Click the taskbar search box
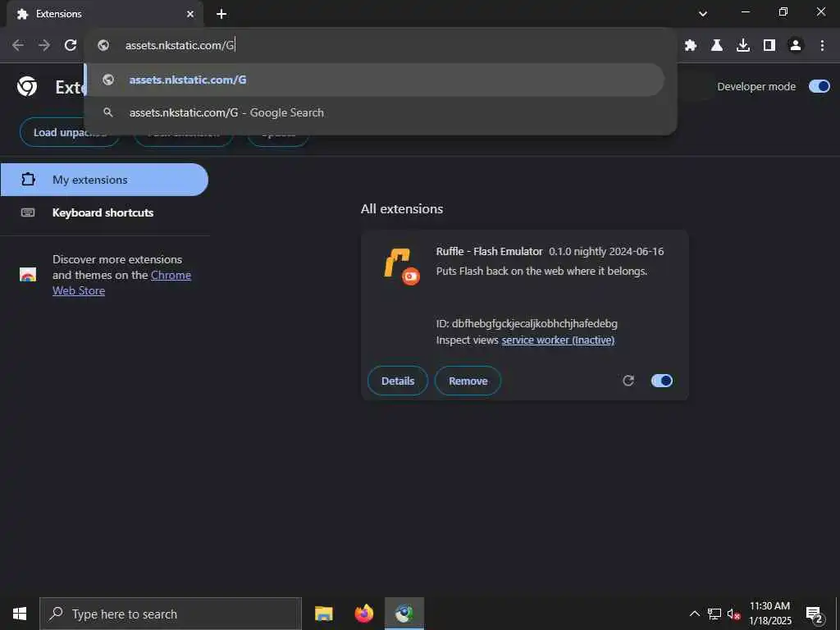 pos(171,614)
